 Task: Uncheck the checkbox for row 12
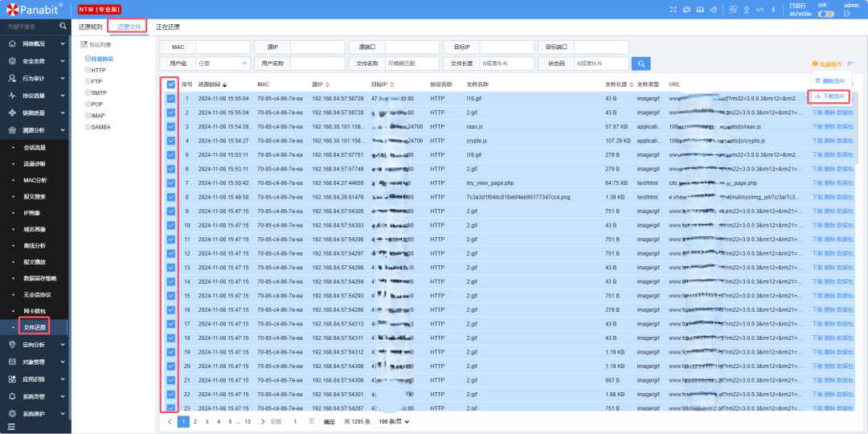pos(171,253)
